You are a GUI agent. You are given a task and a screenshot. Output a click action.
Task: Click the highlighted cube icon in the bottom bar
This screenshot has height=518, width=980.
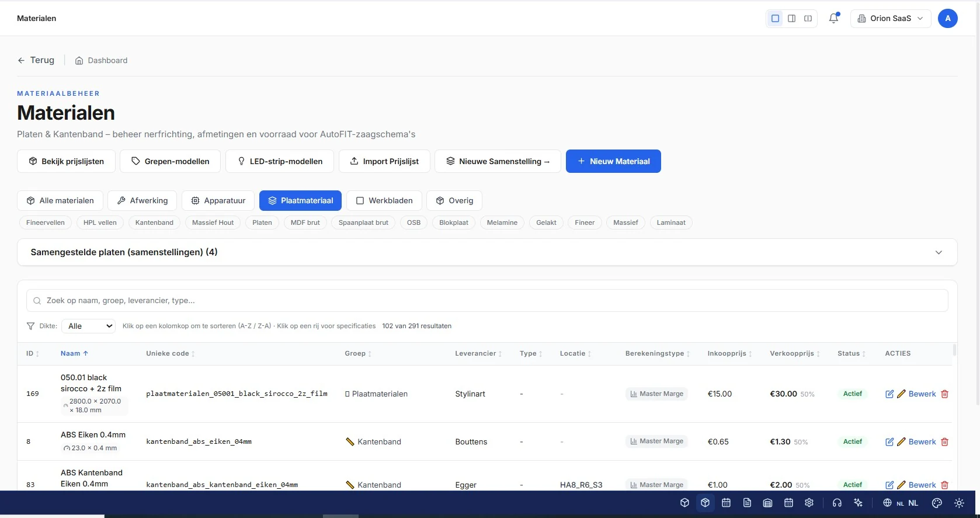tap(706, 503)
